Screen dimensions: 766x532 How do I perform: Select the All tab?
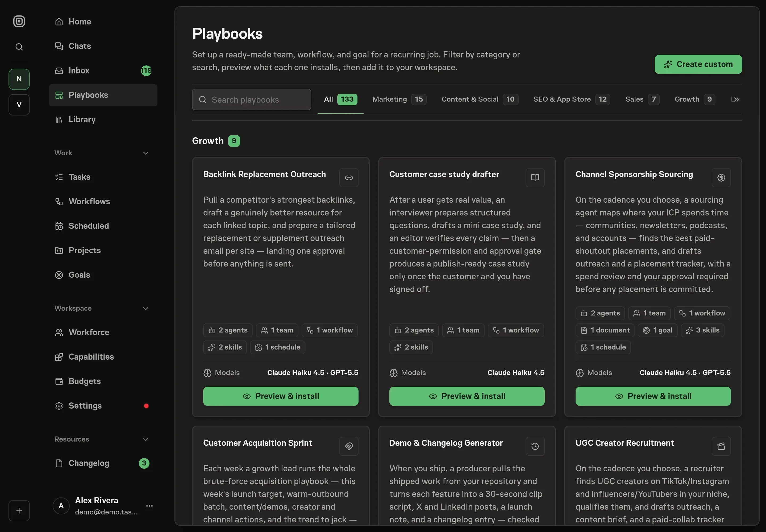(340, 99)
